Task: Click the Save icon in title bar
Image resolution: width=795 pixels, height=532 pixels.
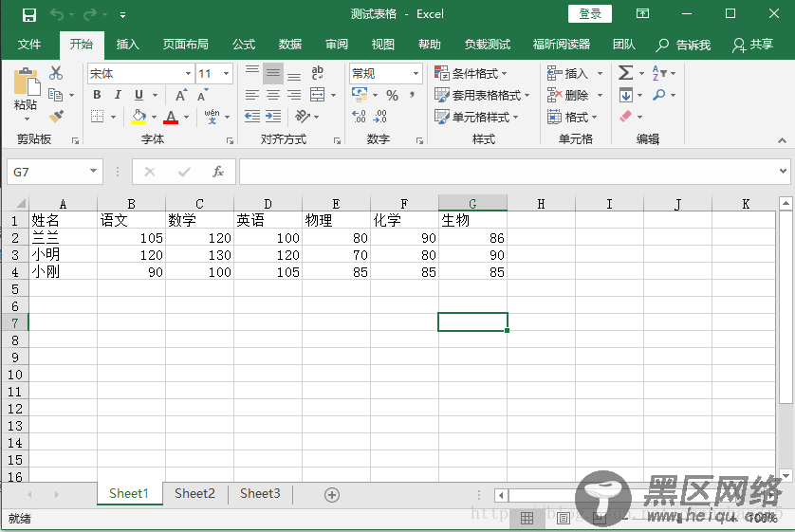Action: pos(28,14)
